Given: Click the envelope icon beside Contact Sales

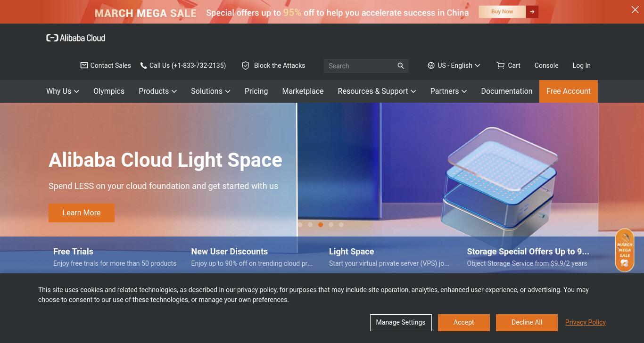Looking at the screenshot, I should [x=84, y=65].
